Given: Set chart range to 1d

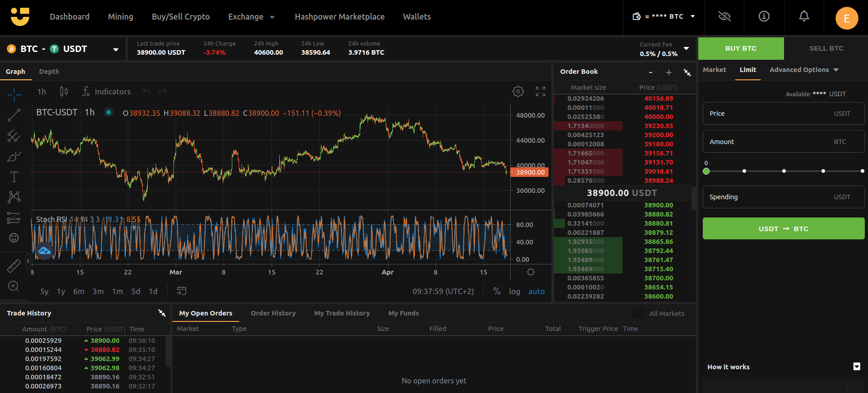Looking at the screenshot, I should point(153,291).
